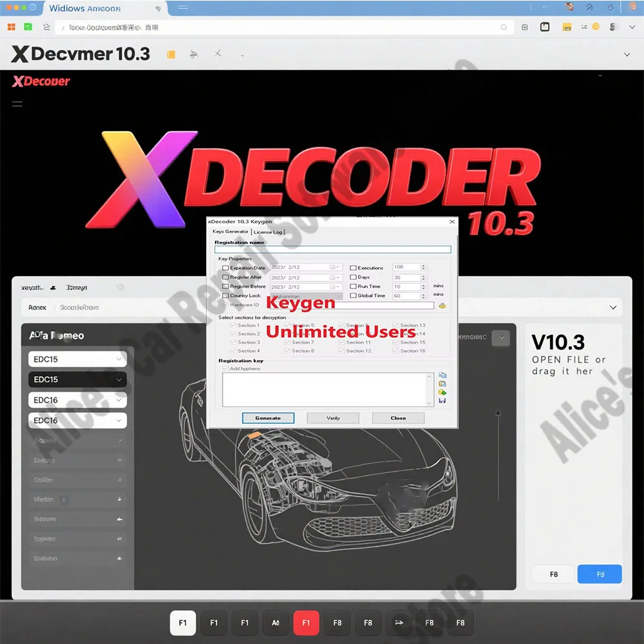The width and height of the screenshot is (644, 644).
Task: Click the Close button in Keygen
Action: (x=398, y=418)
